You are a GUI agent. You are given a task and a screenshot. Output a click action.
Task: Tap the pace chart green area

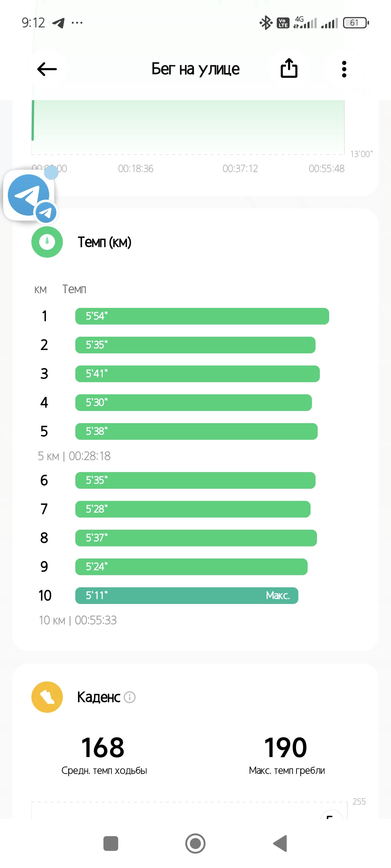pos(188,127)
